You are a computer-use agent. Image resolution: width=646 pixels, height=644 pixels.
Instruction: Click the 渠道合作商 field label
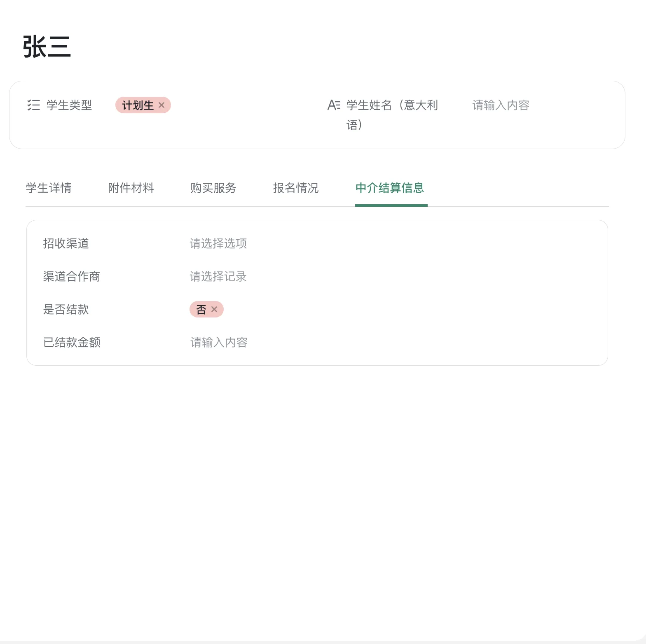point(72,276)
